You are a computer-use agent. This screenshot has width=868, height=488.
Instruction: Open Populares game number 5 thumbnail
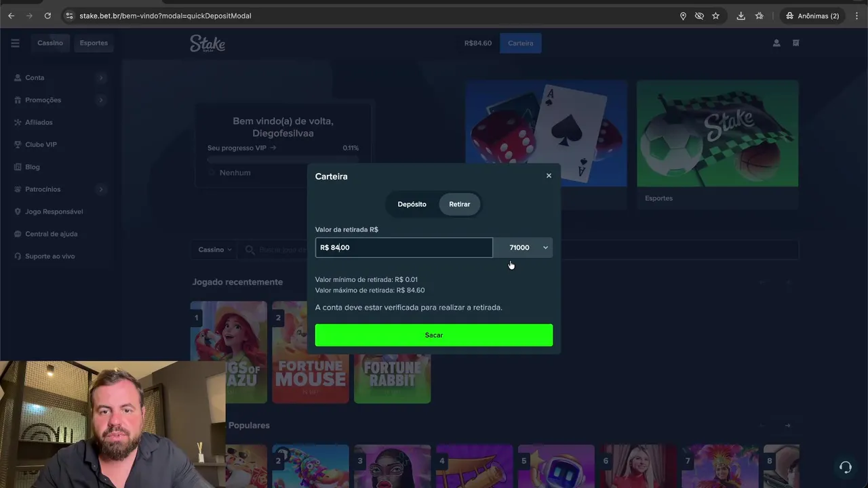(x=556, y=466)
